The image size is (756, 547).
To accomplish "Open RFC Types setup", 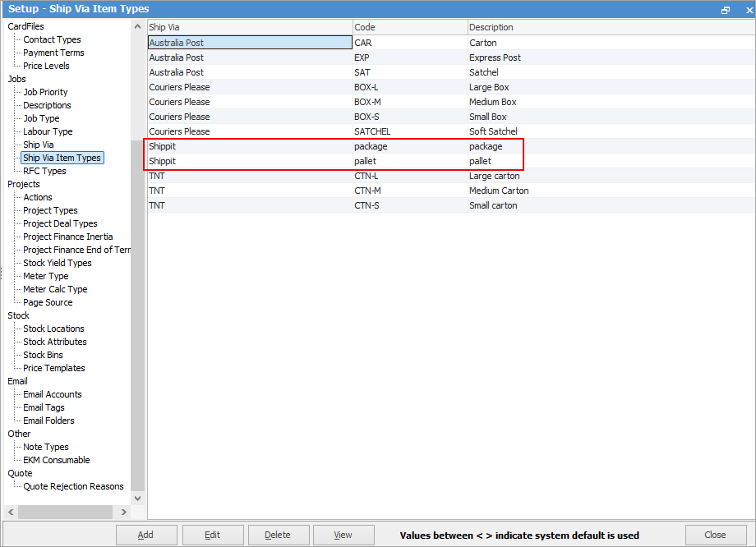I will (x=45, y=171).
